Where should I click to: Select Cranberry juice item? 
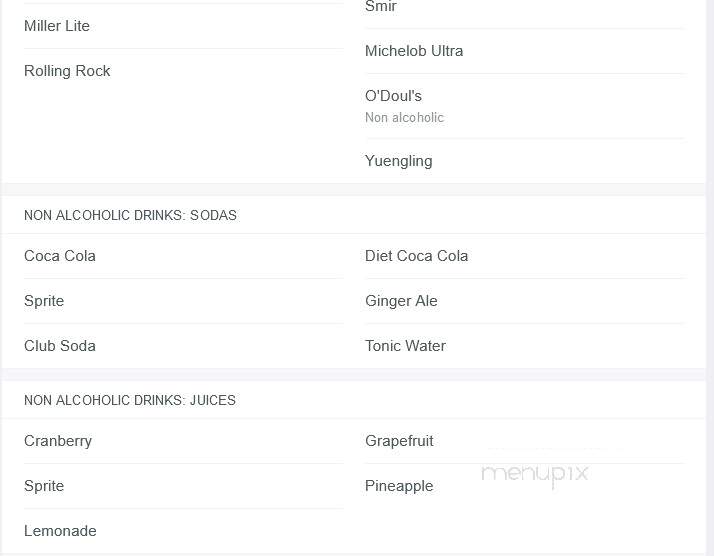(x=58, y=441)
